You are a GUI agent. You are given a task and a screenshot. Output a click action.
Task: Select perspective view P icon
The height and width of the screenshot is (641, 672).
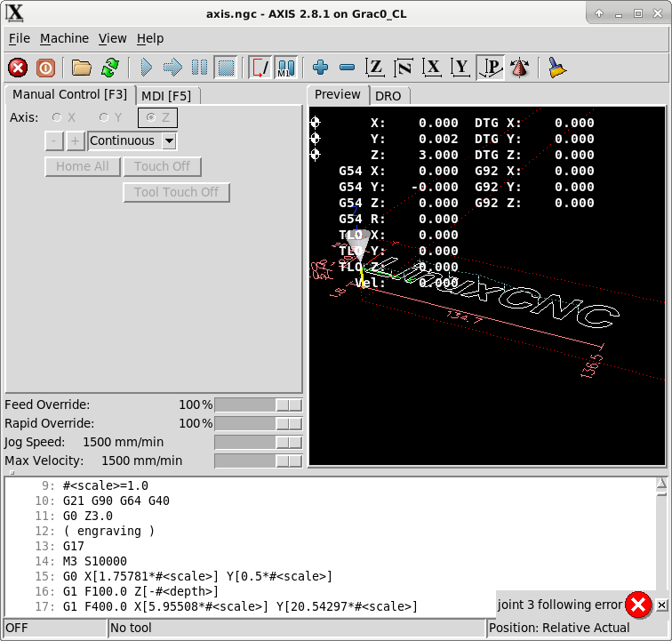pos(491,68)
